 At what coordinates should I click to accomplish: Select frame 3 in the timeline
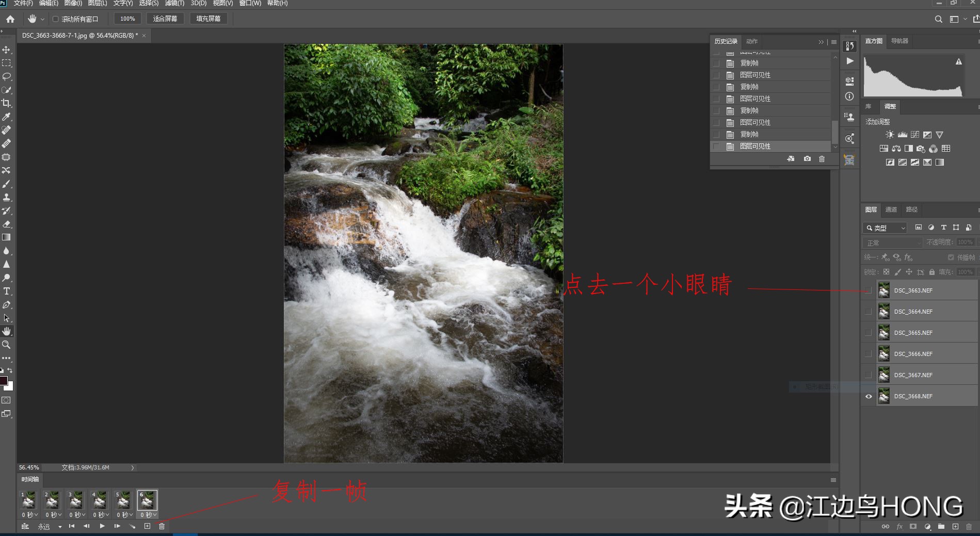click(76, 499)
